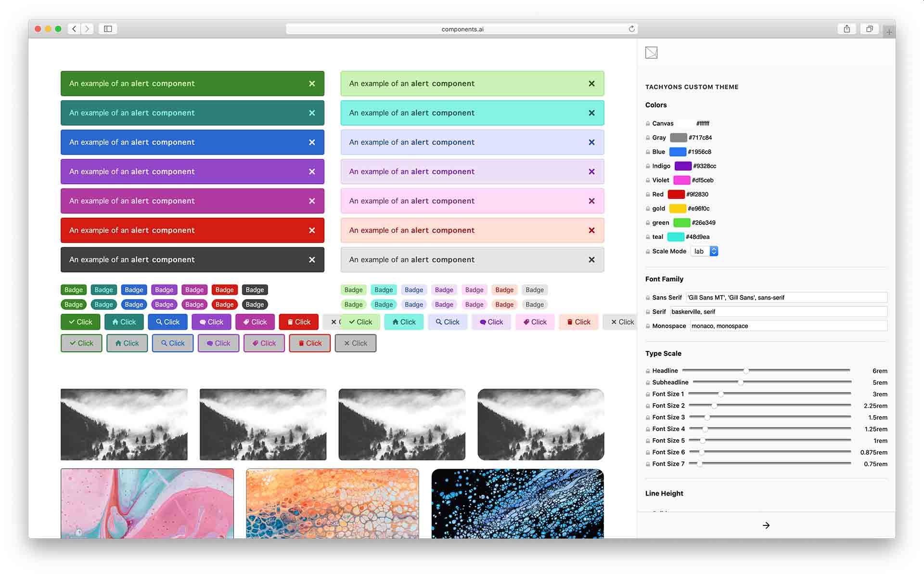The width and height of the screenshot is (924, 576).
Task: Dismiss the red alert component
Action: tap(311, 230)
